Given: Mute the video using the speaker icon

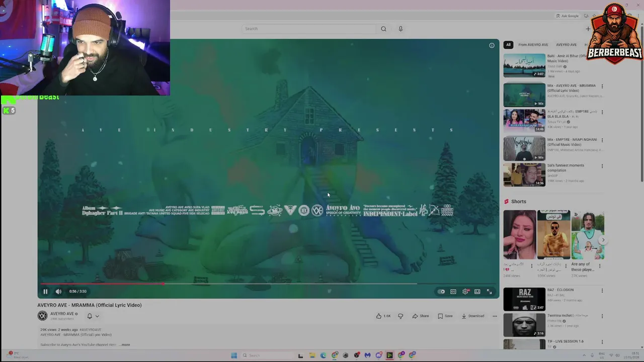Looking at the screenshot, I should pos(58,292).
